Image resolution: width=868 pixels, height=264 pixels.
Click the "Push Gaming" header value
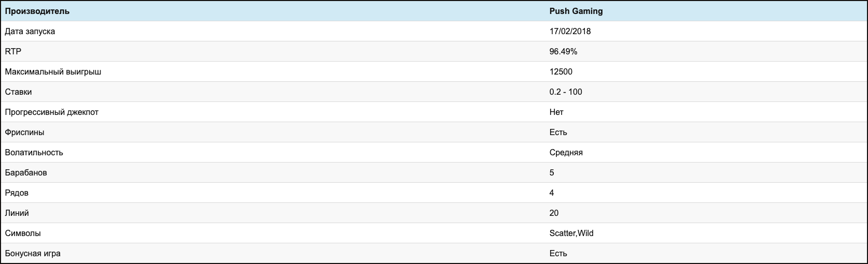pos(576,11)
